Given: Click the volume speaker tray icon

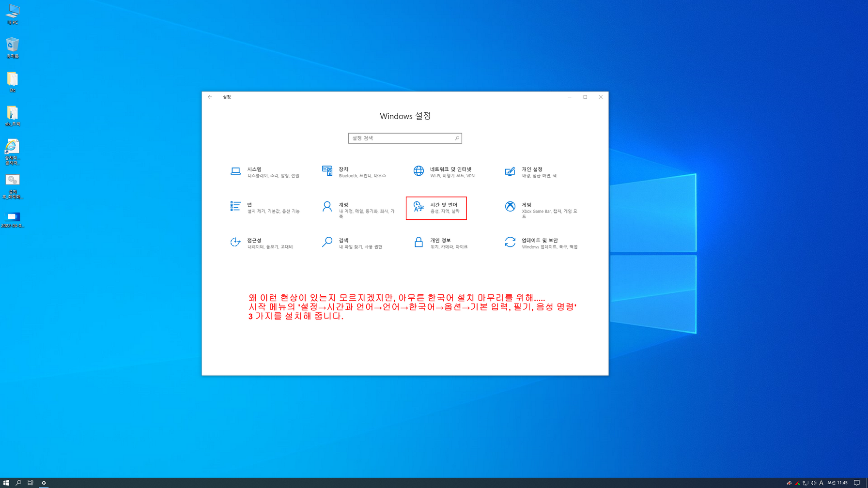Looking at the screenshot, I should click(x=813, y=483).
